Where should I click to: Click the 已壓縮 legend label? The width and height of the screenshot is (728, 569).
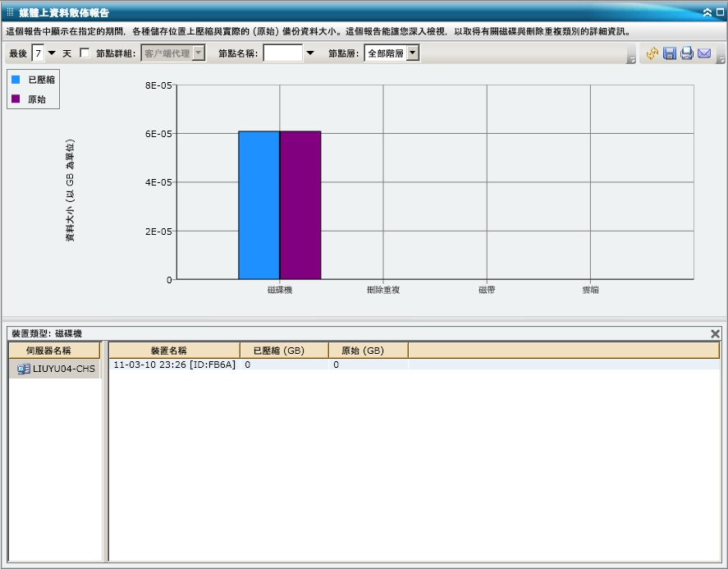click(x=41, y=80)
